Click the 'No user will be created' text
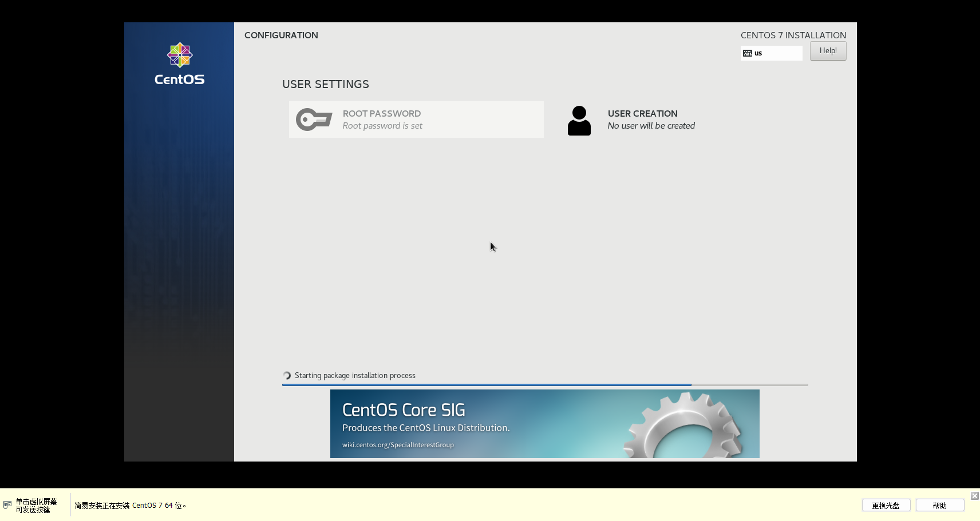 click(x=651, y=126)
